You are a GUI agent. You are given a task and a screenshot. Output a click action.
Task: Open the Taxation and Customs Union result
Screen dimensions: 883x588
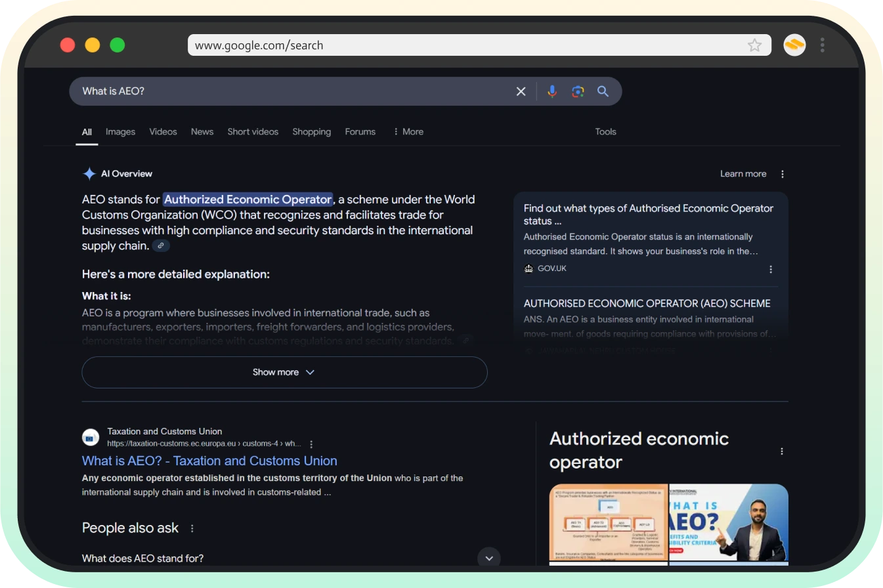209,461
